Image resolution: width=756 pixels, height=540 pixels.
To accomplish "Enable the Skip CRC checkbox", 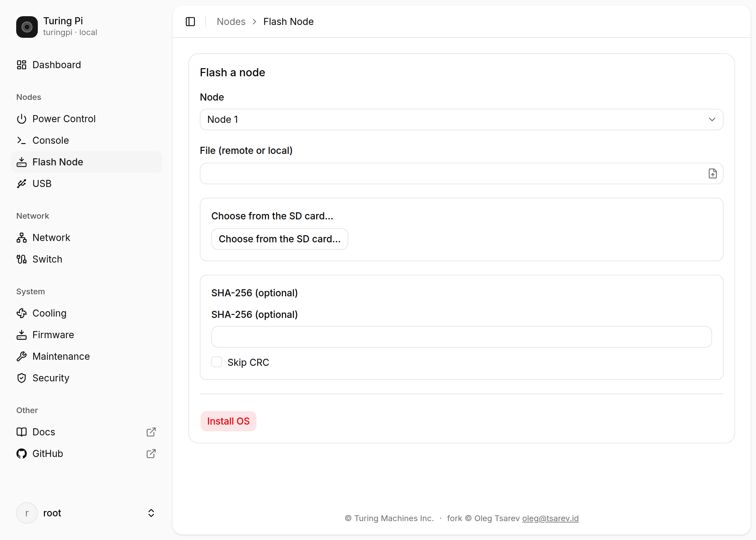I will tap(217, 362).
